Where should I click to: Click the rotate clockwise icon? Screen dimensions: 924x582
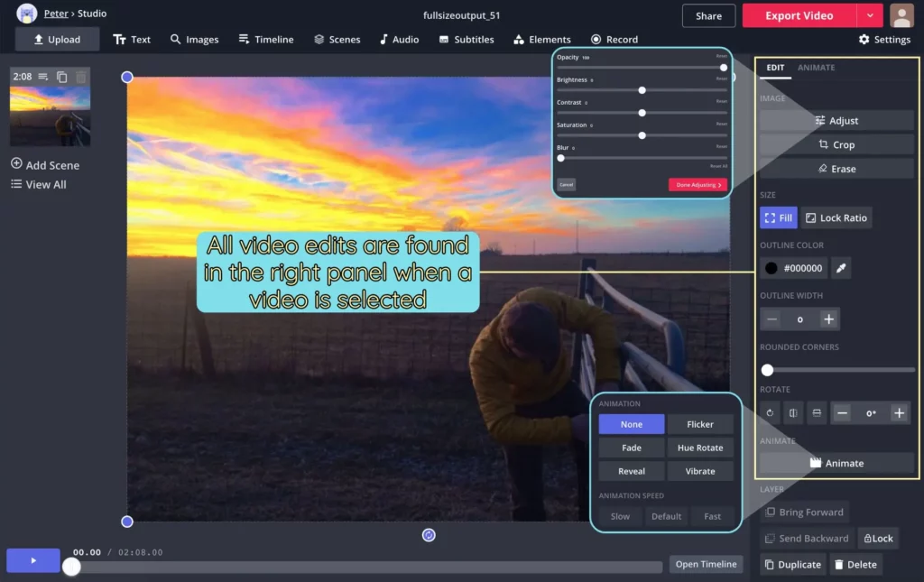click(771, 413)
